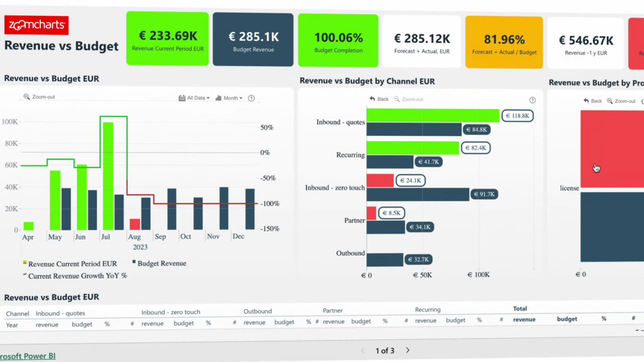Open the calendar icon beside All Data

click(183, 98)
